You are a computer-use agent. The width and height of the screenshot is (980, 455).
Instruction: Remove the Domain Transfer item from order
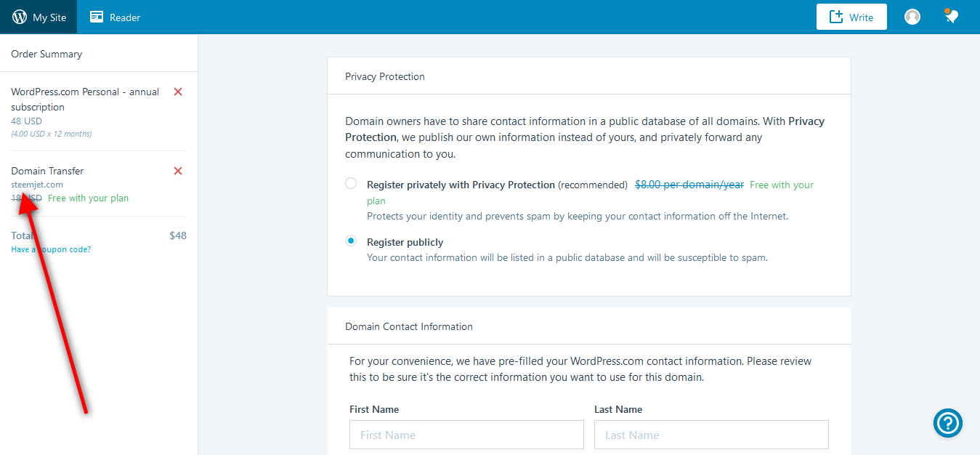coord(178,171)
